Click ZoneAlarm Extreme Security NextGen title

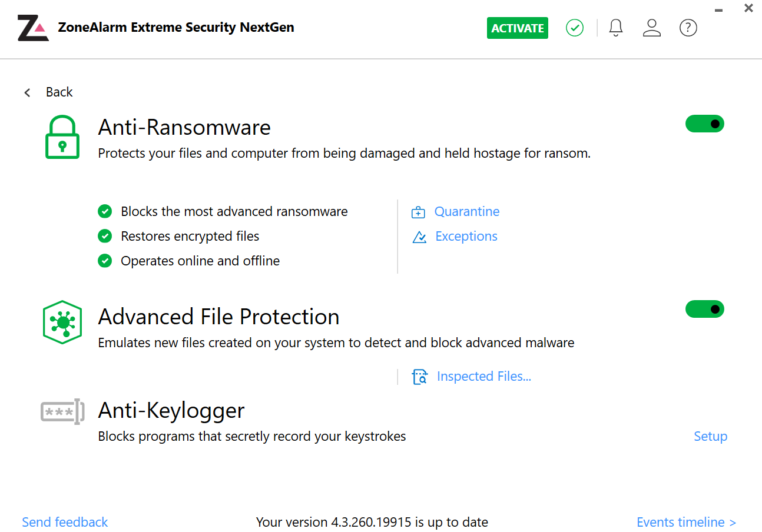click(176, 27)
